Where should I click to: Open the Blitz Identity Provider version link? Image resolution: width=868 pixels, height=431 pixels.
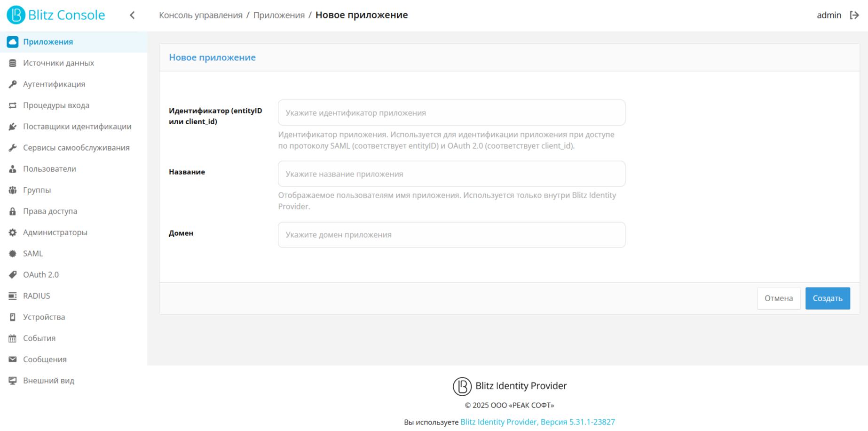pyautogui.click(x=537, y=422)
